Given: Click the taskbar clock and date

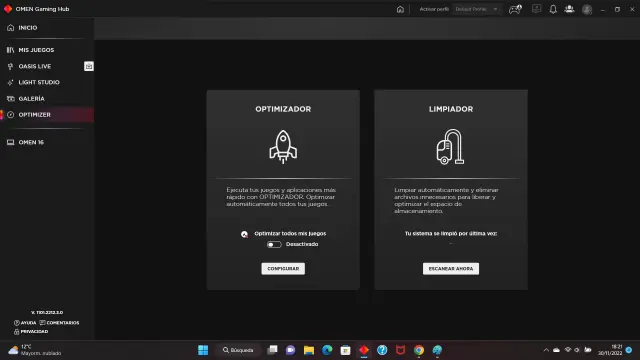Looking at the screenshot, I should click(x=610, y=350).
